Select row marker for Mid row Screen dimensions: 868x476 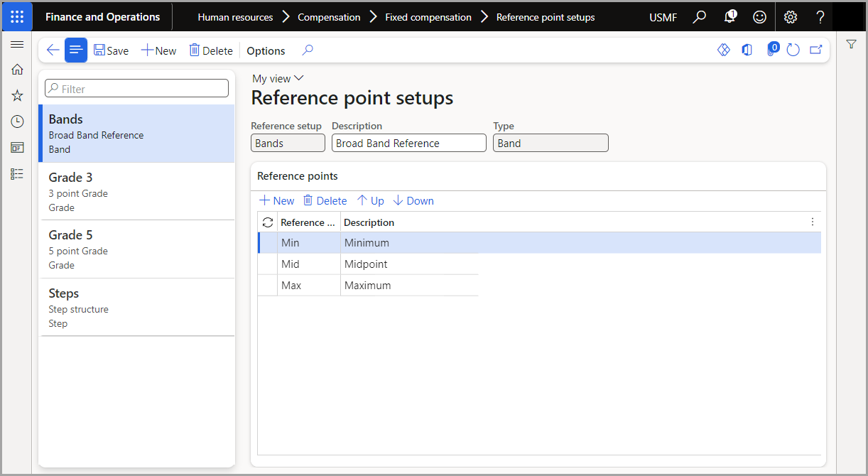click(268, 264)
